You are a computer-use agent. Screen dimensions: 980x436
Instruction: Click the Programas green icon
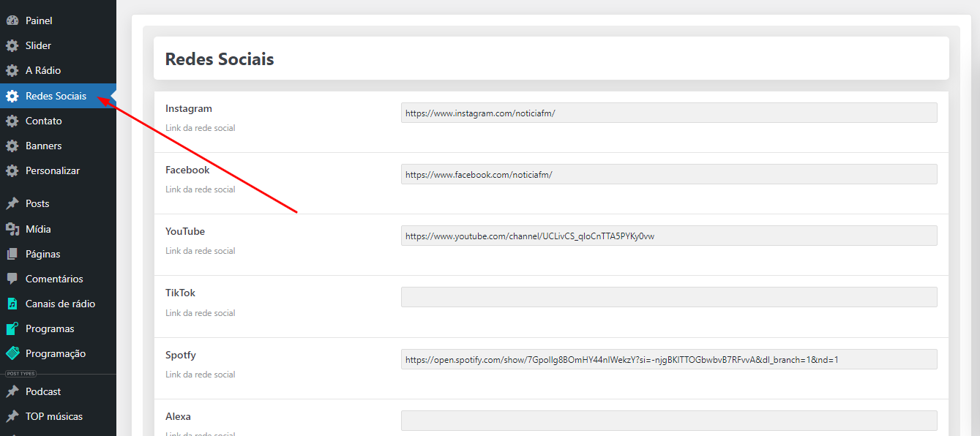12,328
